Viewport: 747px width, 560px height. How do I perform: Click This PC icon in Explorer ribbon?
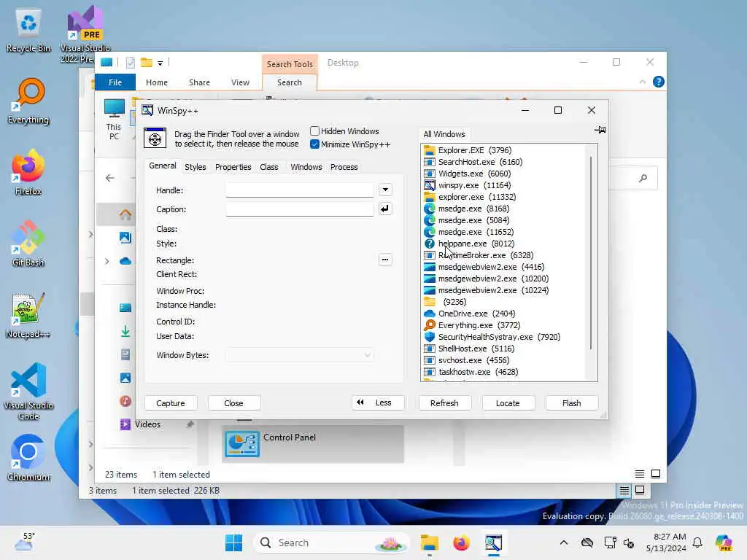coord(114,120)
